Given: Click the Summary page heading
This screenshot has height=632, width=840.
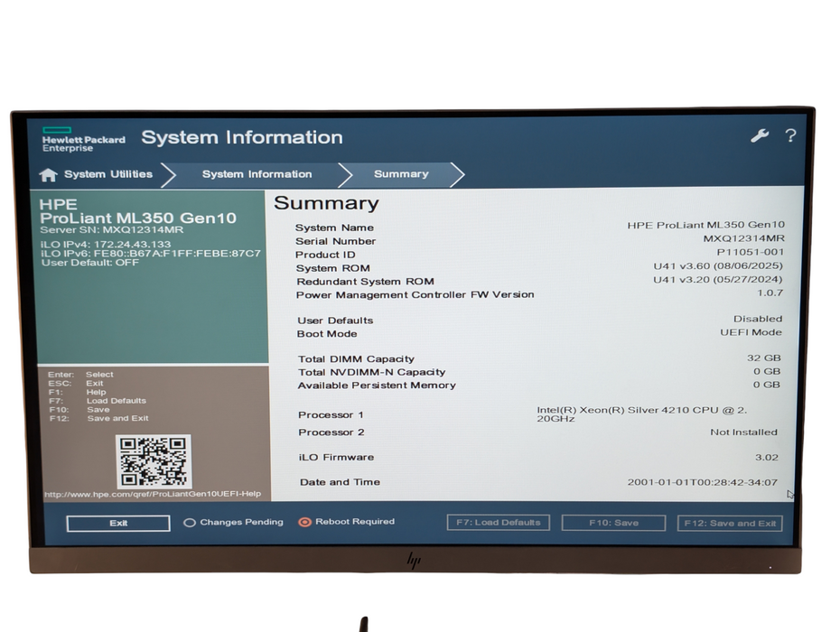Looking at the screenshot, I should click(326, 203).
